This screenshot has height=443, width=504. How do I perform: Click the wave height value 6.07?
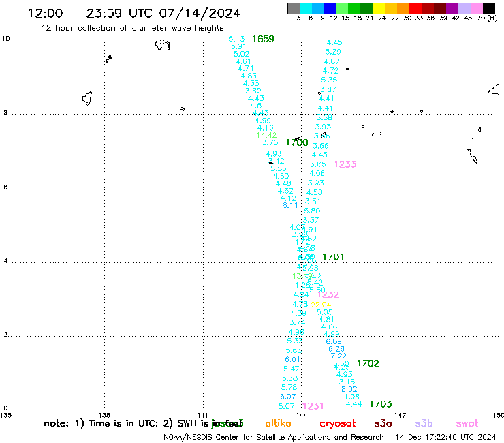pyautogui.click(x=287, y=397)
